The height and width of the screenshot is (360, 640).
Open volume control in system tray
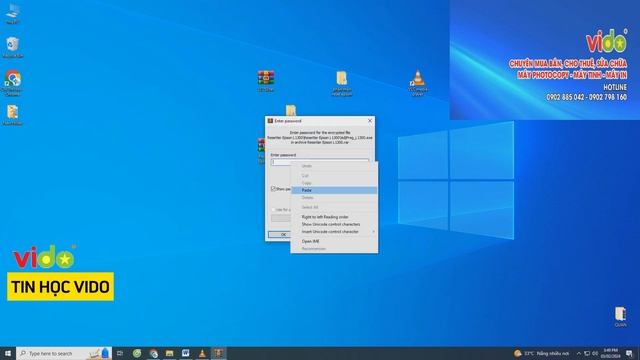tap(595, 353)
